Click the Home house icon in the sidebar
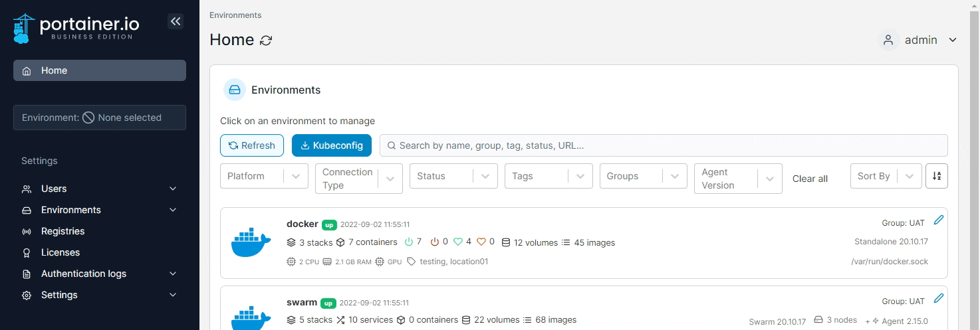Image resolution: width=980 pixels, height=330 pixels. [x=27, y=71]
